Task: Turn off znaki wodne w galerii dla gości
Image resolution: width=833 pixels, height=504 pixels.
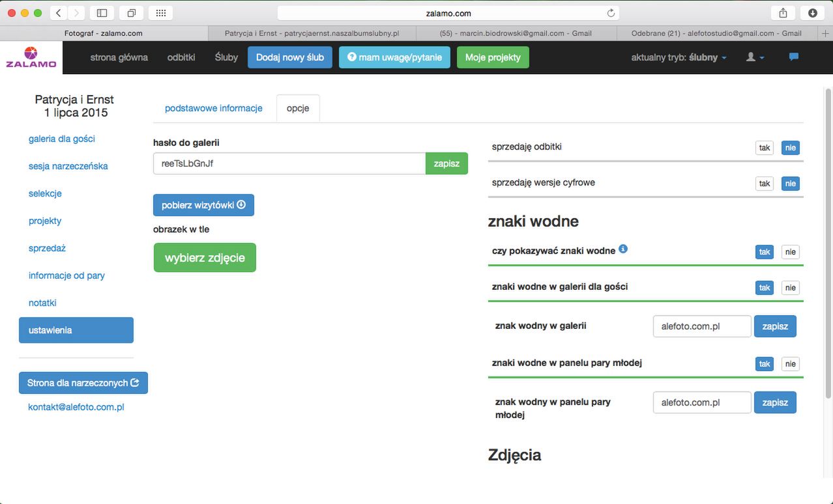Action: [x=791, y=288]
